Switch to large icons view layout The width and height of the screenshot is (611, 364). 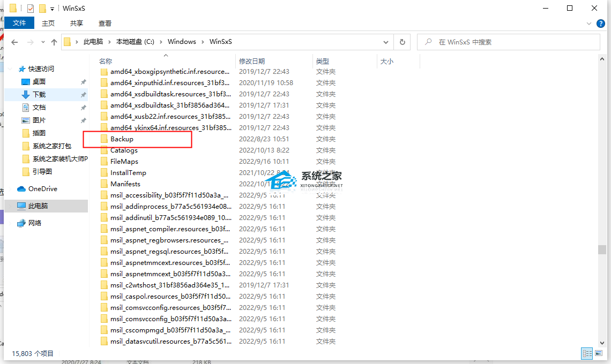pyautogui.click(x=599, y=353)
